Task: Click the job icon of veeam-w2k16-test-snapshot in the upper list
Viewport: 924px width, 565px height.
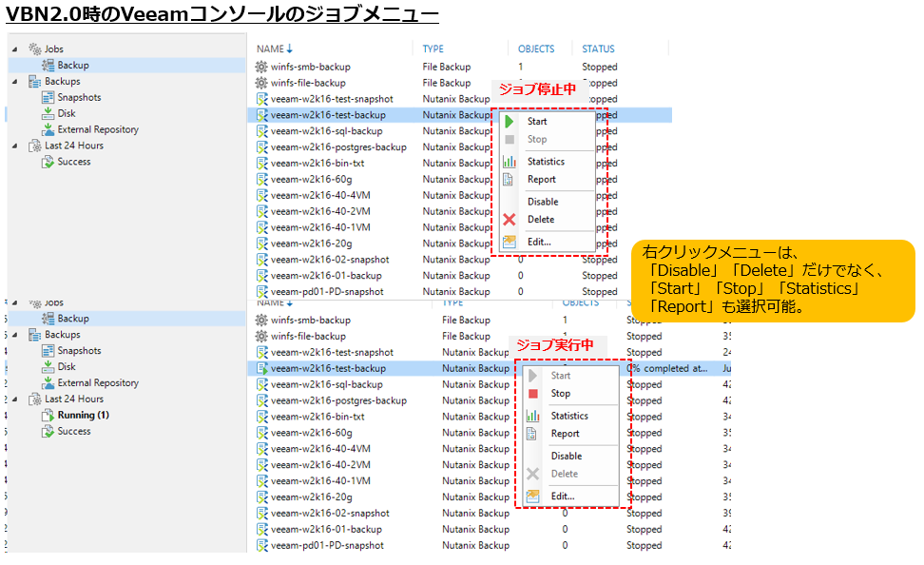Action: 262,99
